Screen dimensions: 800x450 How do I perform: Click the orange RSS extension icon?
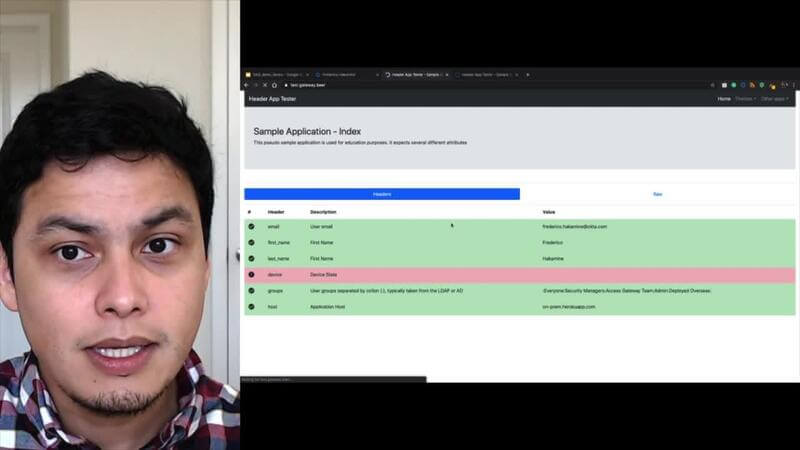[752, 85]
